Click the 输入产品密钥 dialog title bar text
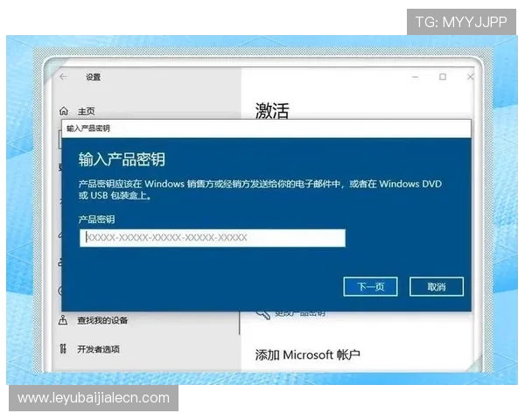 [88, 129]
